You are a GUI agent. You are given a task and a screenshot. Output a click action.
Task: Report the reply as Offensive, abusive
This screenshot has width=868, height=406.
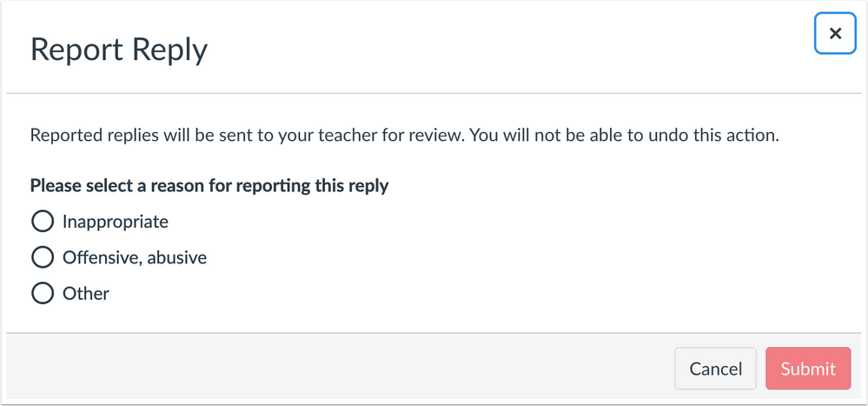pos(43,257)
